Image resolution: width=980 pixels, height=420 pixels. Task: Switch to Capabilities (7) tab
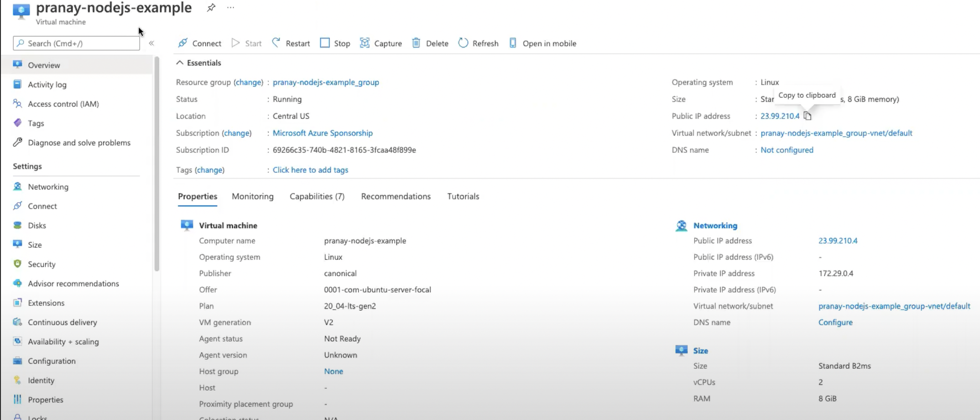tap(317, 196)
